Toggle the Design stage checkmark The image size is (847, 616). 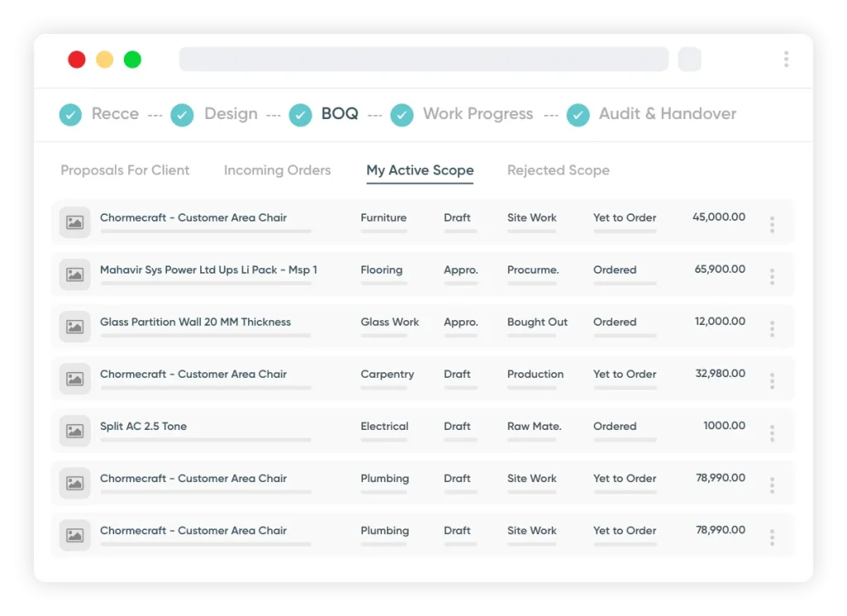coord(182,115)
